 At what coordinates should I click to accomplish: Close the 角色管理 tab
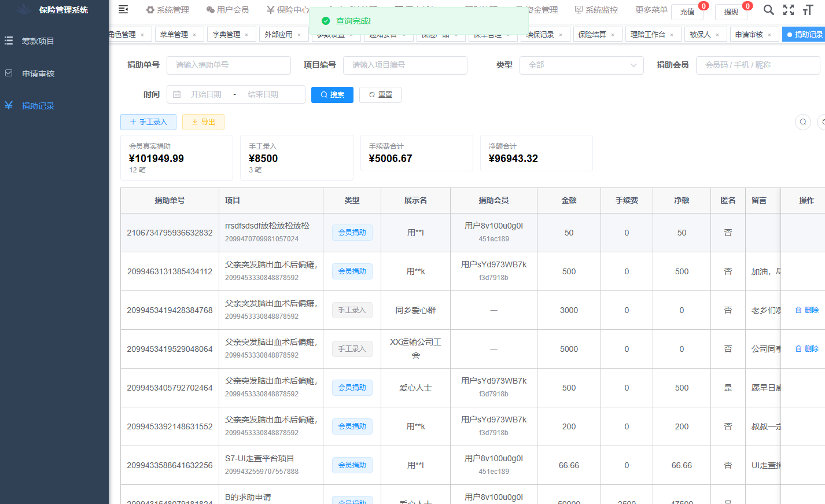pyautogui.click(x=142, y=35)
